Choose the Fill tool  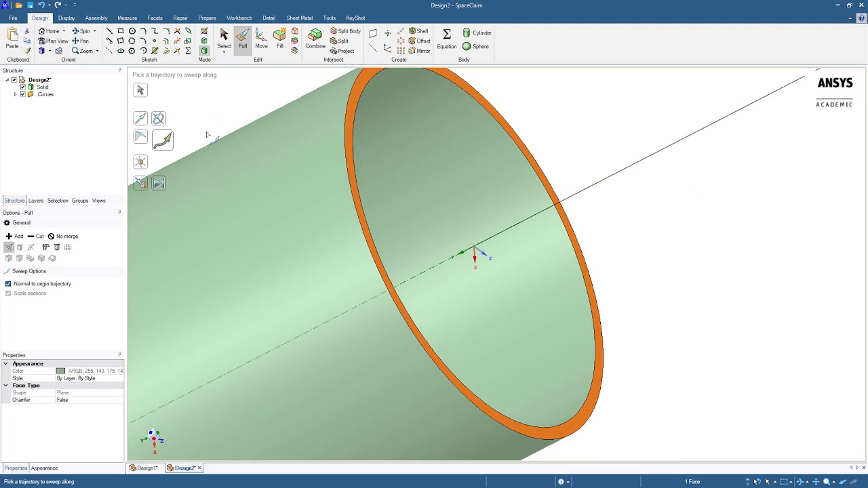[279, 39]
